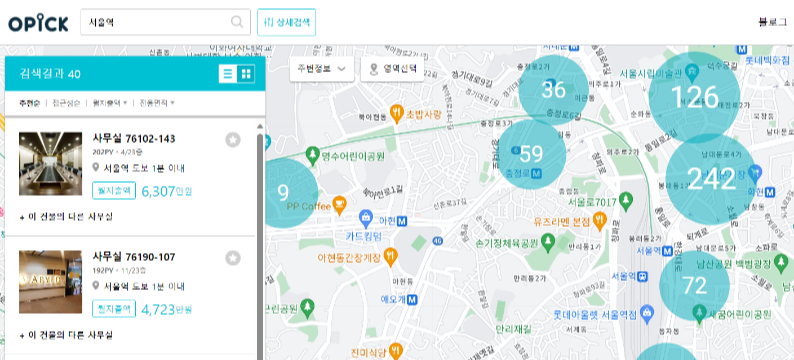Click the 근린공원 park icon
The width and height of the screenshot is (794, 360).
[x=307, y=307]
